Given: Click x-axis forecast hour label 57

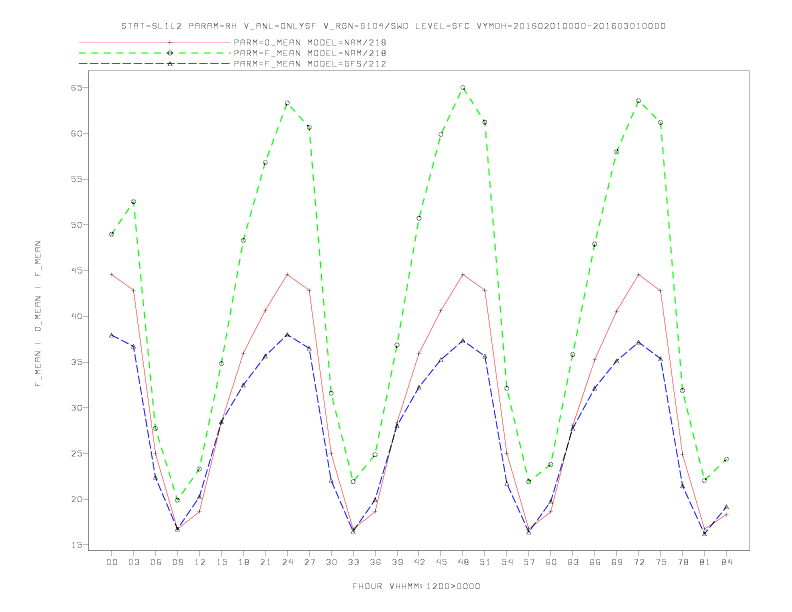Looking at the screenshot, I should 529,562.
